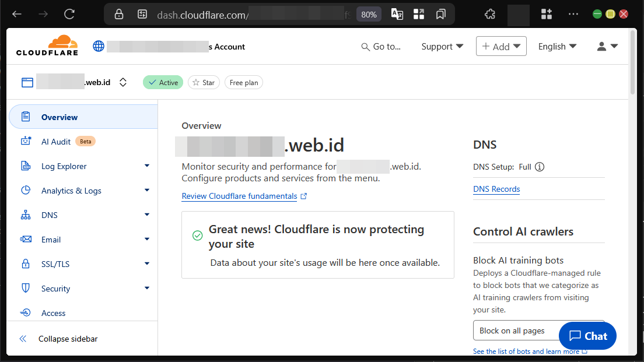Open Review Cloudflare fundamentals link
This screenshot has width=644, height=362.
(x=244, y=196)
